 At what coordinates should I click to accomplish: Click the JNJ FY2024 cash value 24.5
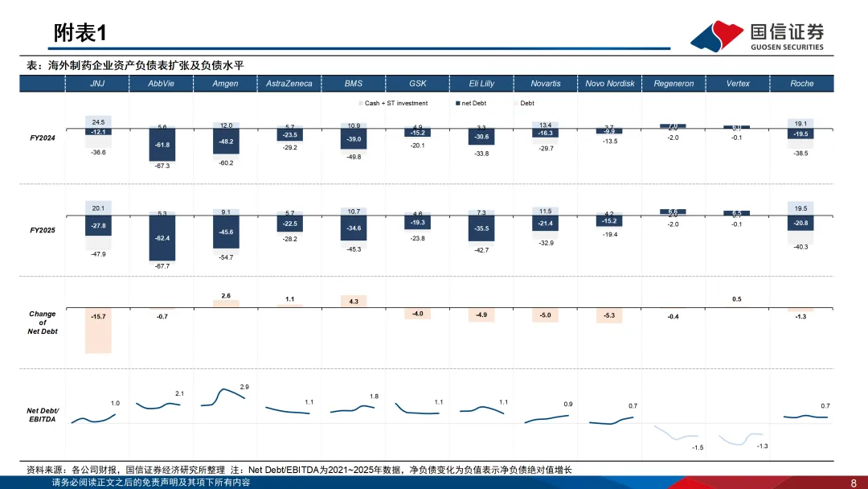tap(98, 121)
